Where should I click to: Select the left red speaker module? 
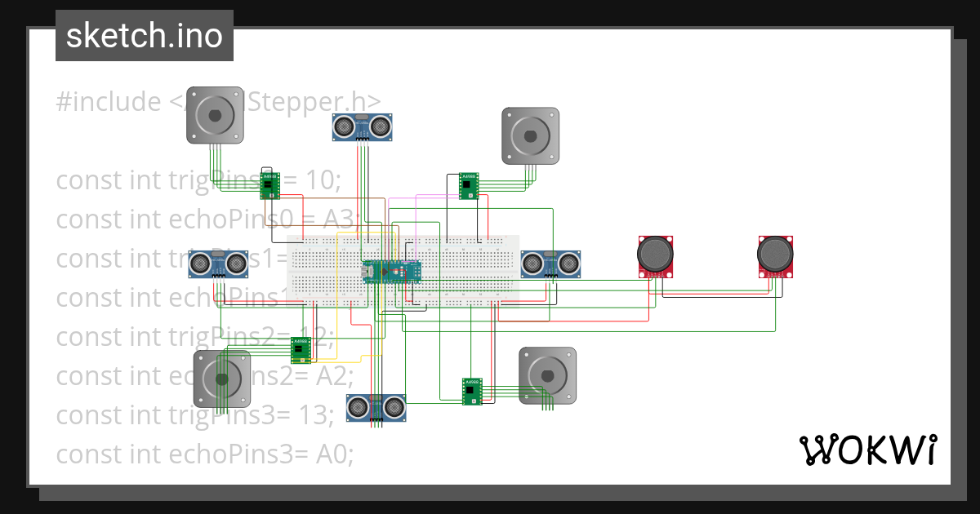coord(655,255)
